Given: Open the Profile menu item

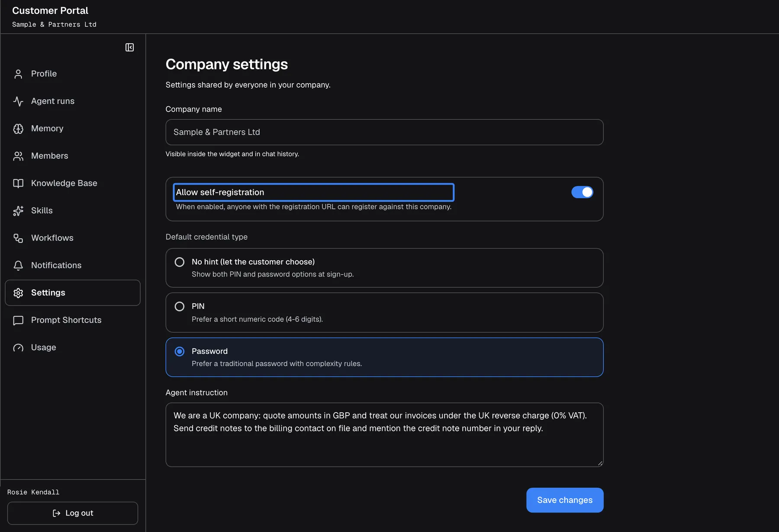Looking at the screenshot, I should pos(73,74).
